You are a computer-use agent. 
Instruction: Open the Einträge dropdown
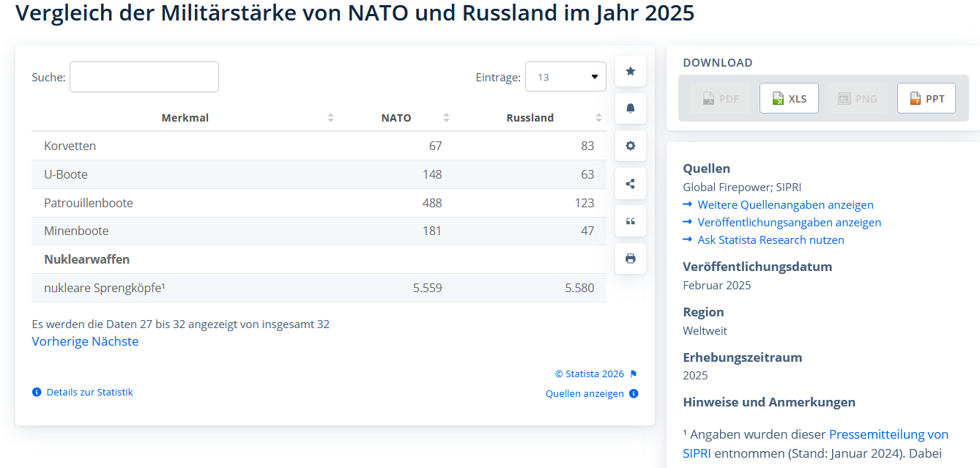[x=565, y=77]
